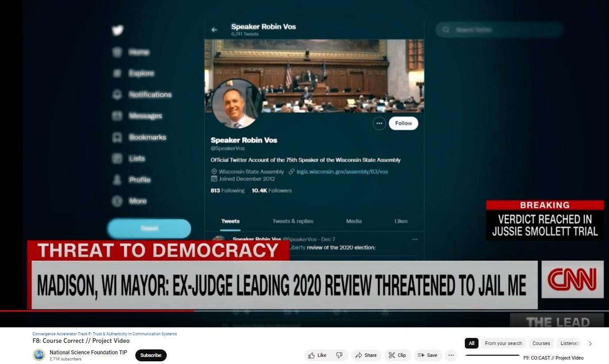Follow Speaker Robin Vos
This screenshot has height=364, width=609.
point(403,123)
